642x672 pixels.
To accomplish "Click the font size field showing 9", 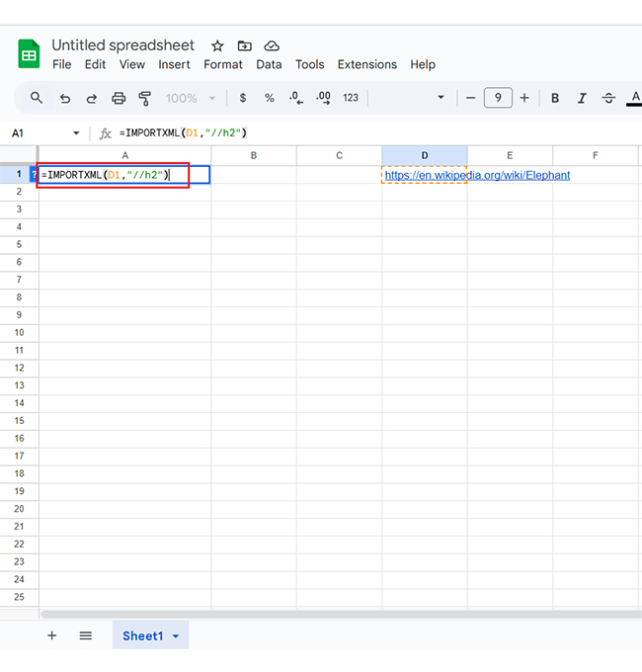I will point(498,98).
